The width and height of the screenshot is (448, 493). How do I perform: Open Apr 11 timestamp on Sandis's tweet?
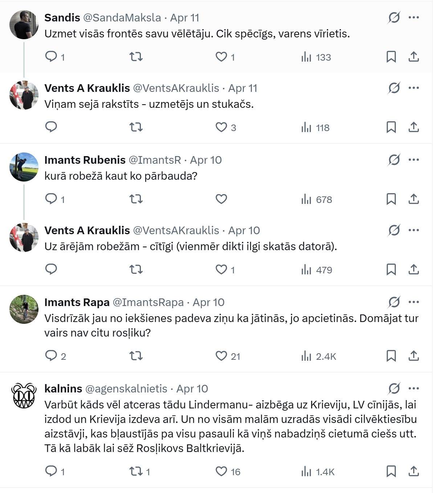coord(184,17)
